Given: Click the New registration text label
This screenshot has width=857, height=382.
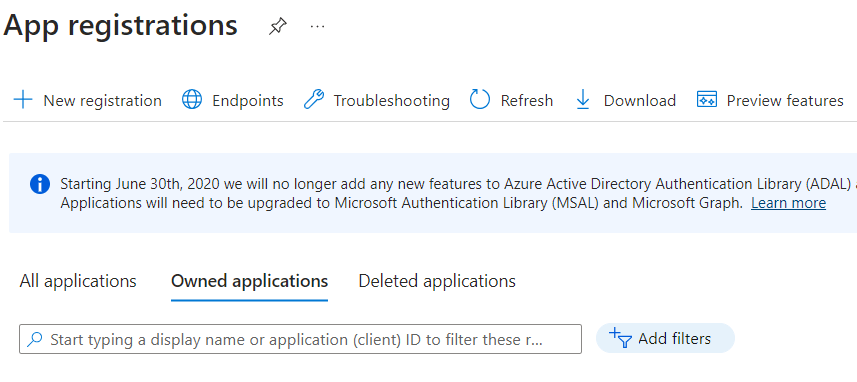Looking at the screenshot, I should pos(102,101).
